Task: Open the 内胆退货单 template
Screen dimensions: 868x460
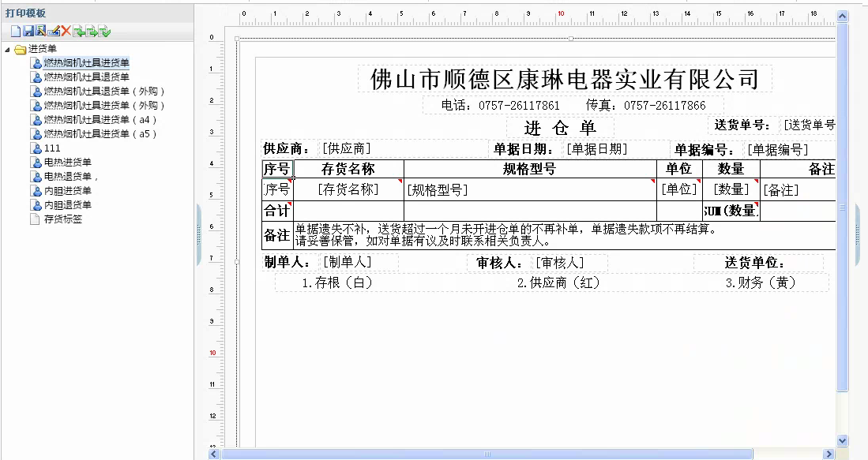Action: 68,204
